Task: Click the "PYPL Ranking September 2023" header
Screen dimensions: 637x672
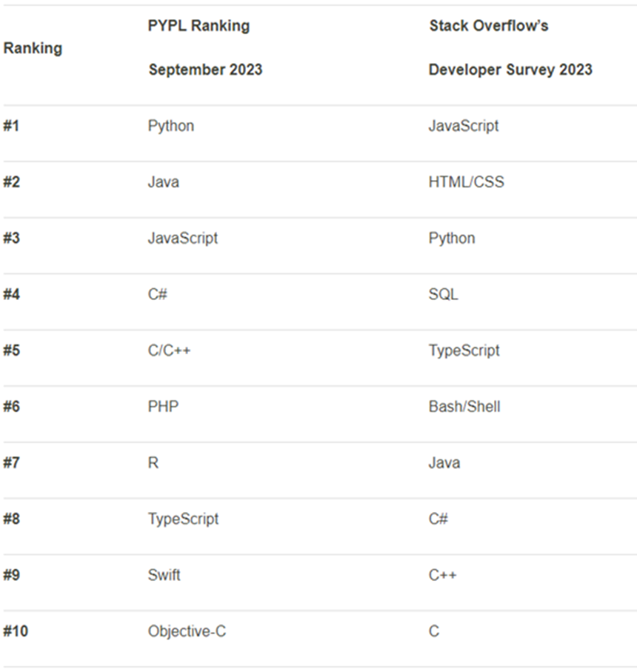Action: click(204, 48)
